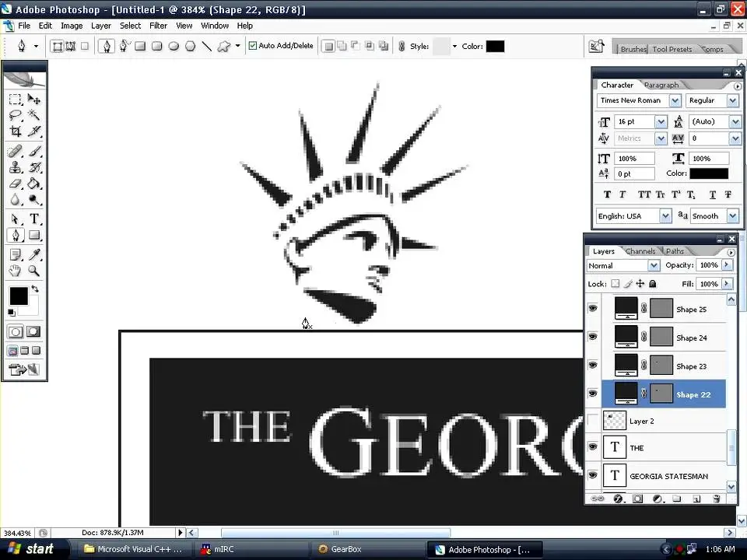Viewport: 747px width, 560px height.
Task: Open font style dropdown Regular
Action: [733, 100]
